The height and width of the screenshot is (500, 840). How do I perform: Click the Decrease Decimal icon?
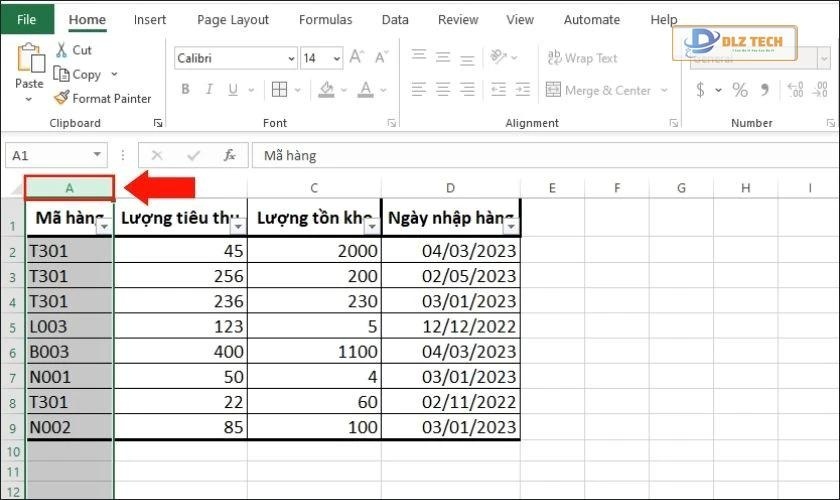click(x=820, y=89)
